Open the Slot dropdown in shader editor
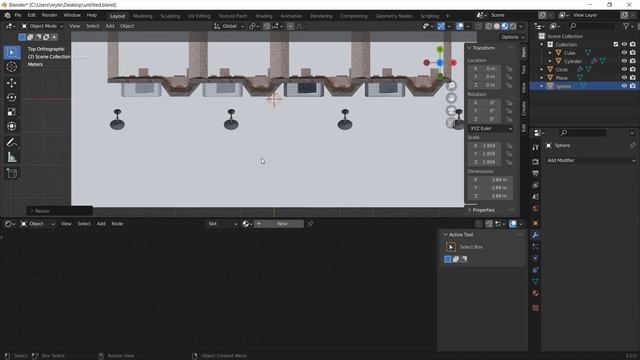This screenshot has width=640, height=360. pos(222,224)
